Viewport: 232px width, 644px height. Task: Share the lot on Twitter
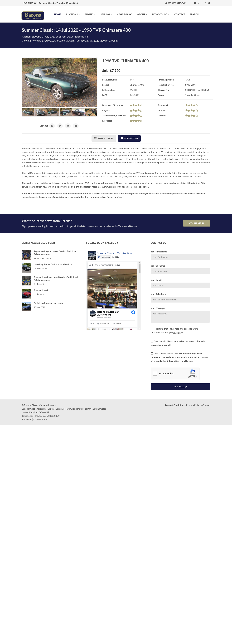[60, 126]
